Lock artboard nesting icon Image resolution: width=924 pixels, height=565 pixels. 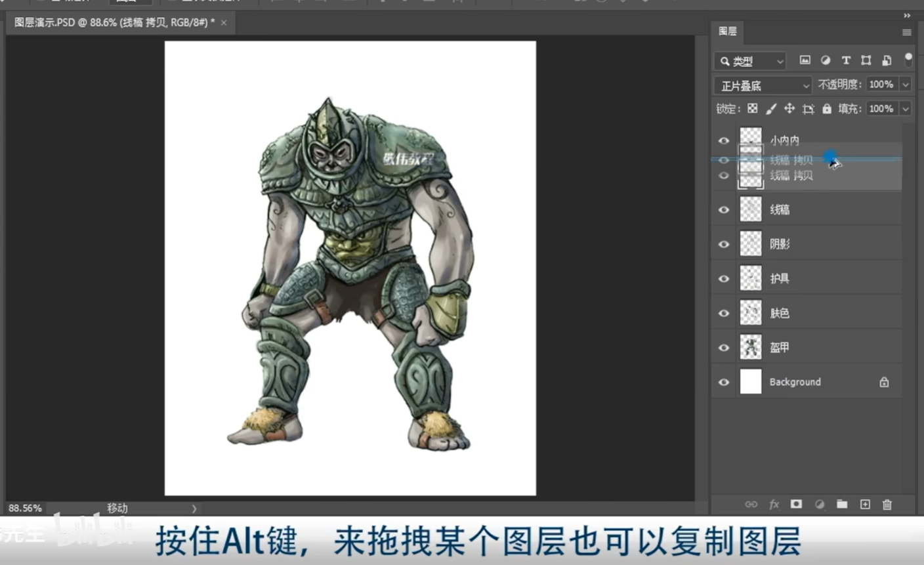[808, 109]
